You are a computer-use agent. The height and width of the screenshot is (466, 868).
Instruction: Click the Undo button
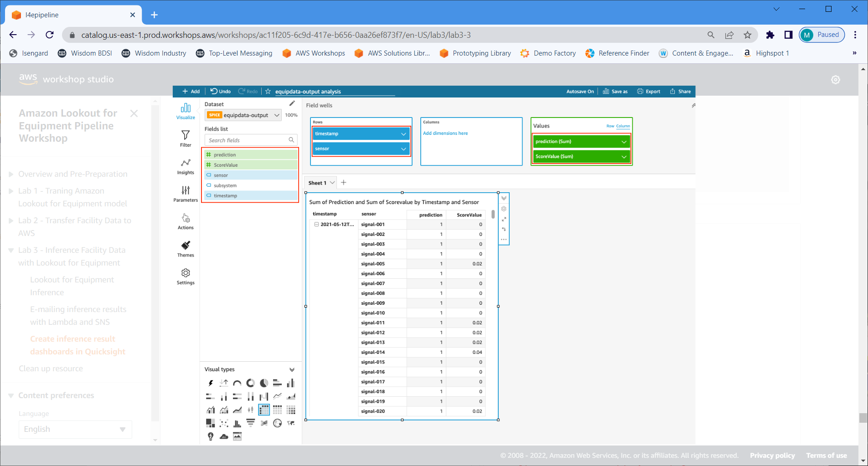[221, 92]
